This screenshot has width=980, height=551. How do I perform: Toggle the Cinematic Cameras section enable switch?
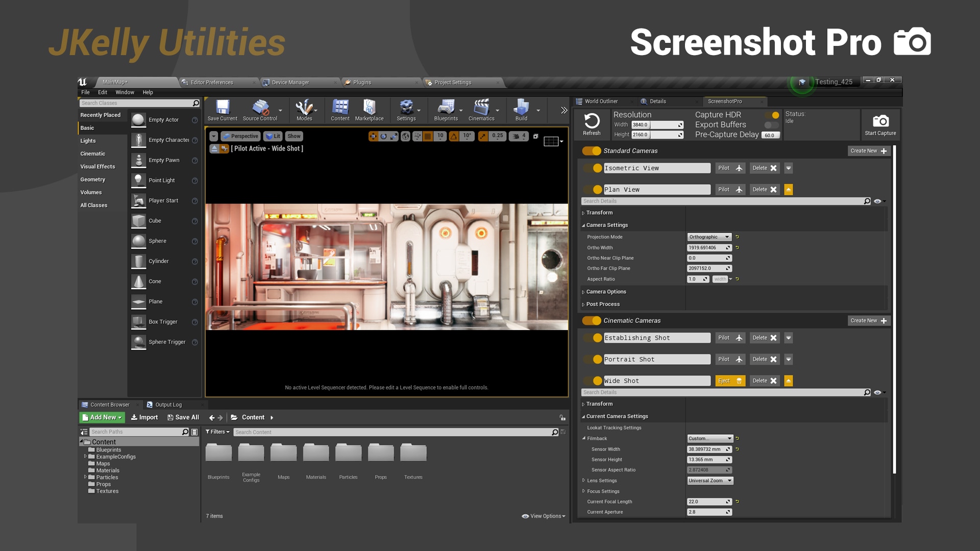coord(591,320)
